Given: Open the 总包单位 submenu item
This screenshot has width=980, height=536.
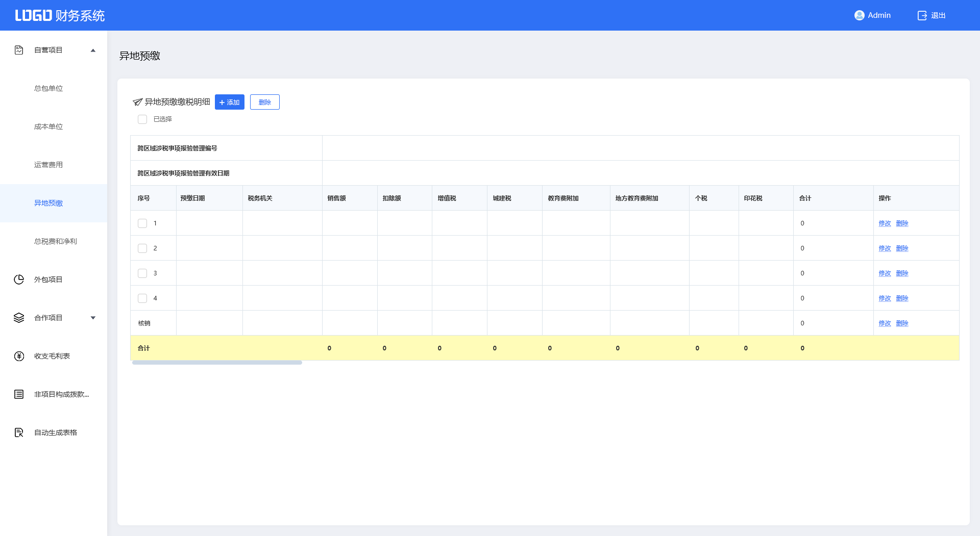Looking at the screenshot, I should (48, 88).
